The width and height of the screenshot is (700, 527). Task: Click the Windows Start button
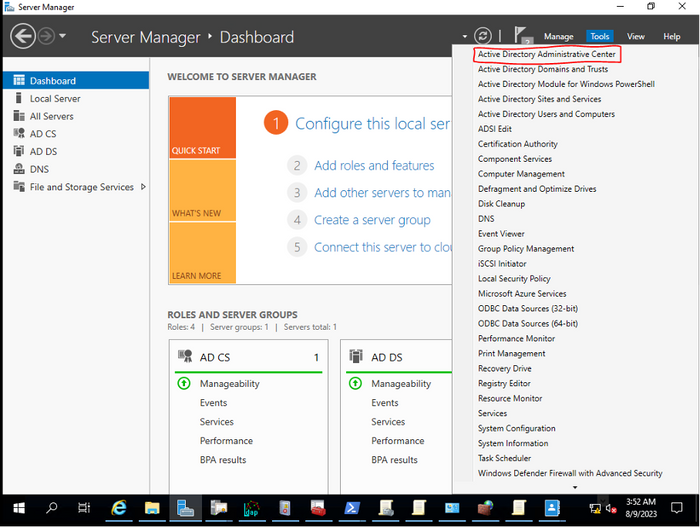pyautogui.click(x=19, y=508)
